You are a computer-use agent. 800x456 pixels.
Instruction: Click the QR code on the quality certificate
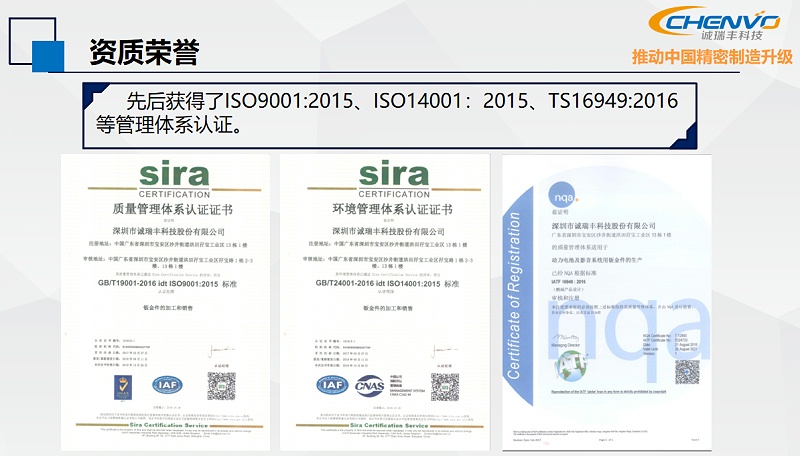[x=220, y=386]
